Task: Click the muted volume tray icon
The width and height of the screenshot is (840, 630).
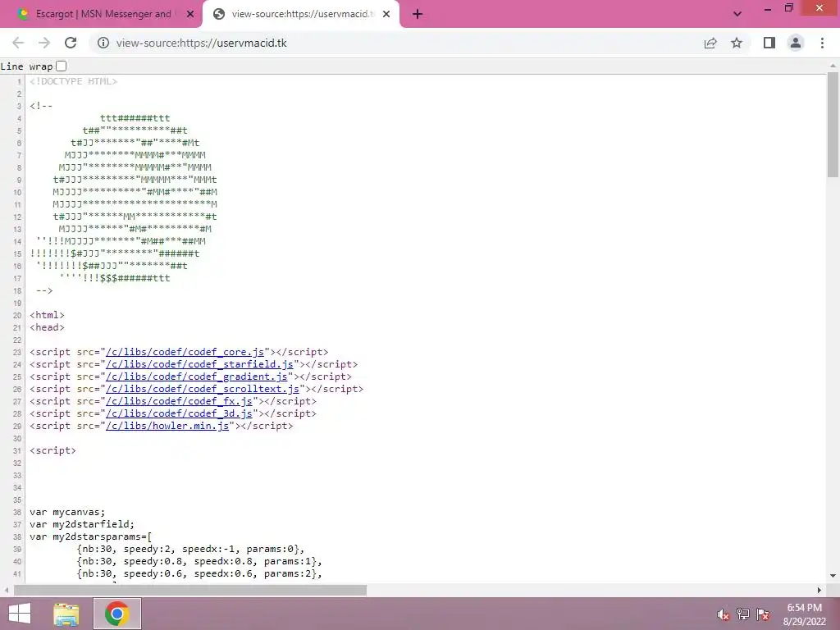Action: [724, 614]
